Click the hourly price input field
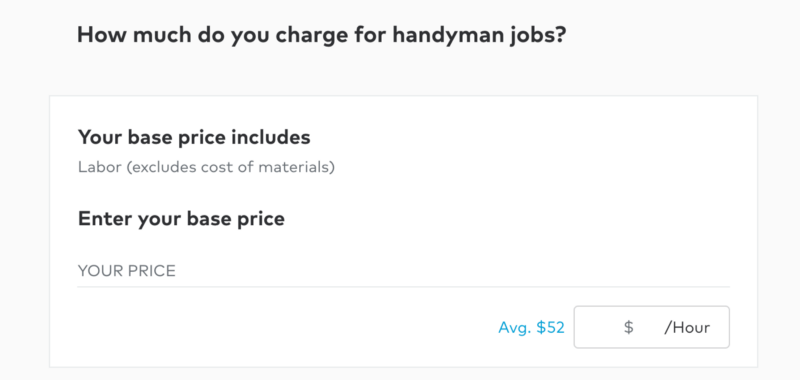This screenshot has height=380, width=800. pyautogui.click(x=652, y=327)
